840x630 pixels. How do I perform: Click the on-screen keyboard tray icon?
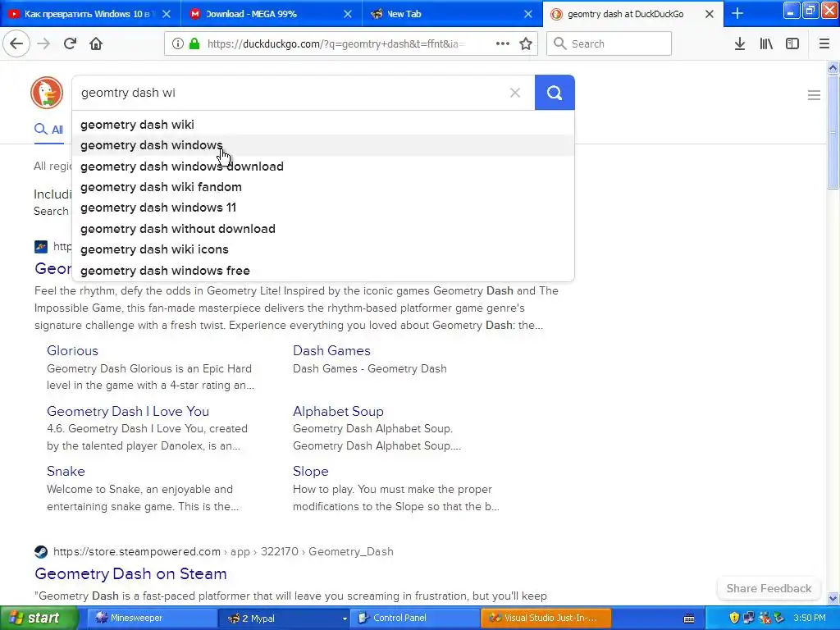689,619
